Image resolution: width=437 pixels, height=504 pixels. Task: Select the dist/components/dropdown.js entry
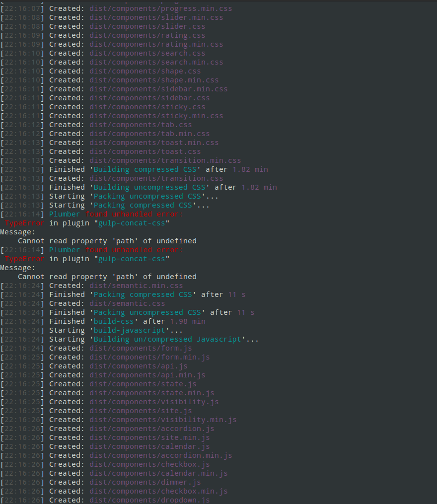point(149,500)
